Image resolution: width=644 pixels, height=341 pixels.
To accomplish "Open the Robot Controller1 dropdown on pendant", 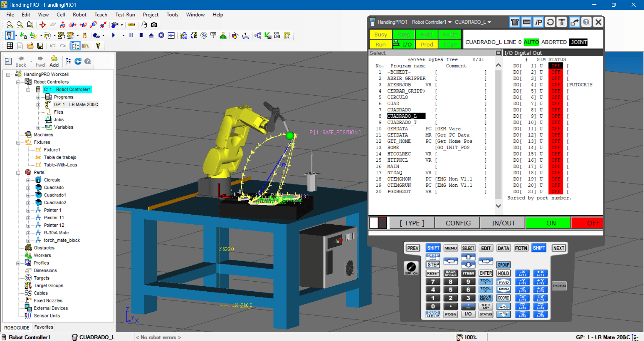I will tap(432, 22).
